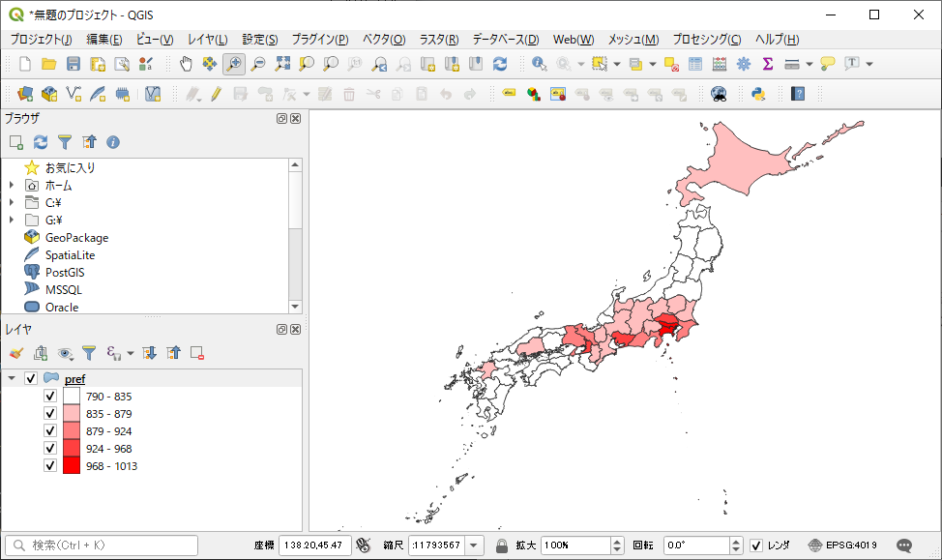Uncheck the 790 - 835 legend class
Viewport: 942px width, 560px height.
(50, 397)
